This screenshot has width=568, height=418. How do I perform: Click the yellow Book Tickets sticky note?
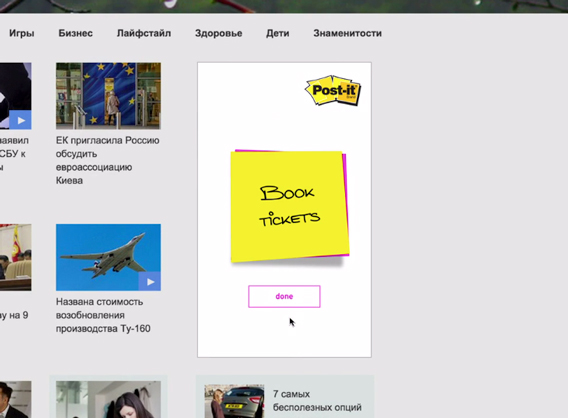point(289,206)
